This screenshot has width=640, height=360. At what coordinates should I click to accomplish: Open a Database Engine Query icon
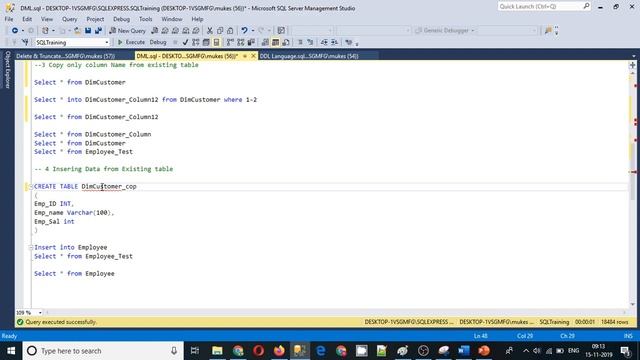coord(155,31)
